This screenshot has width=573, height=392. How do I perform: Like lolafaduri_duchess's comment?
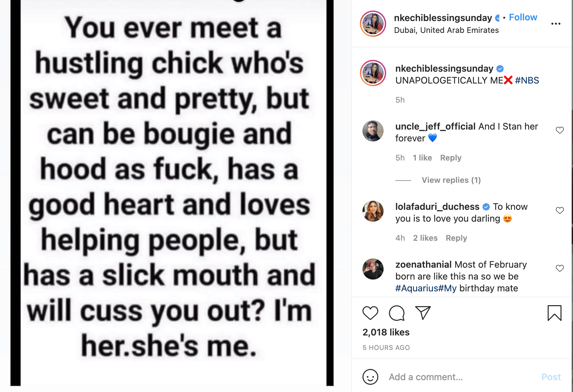tap(560, 210)
